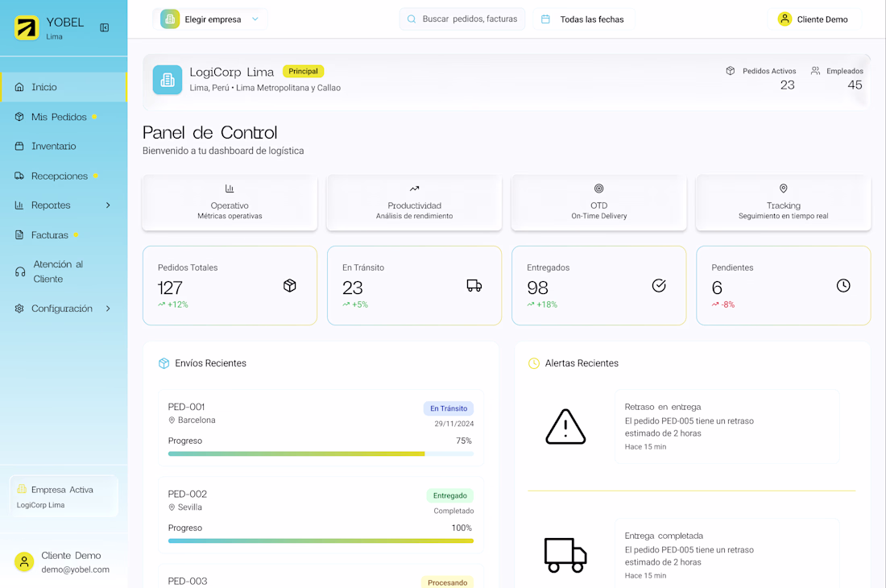Click the YOBEL logo icon
The height and width of the screenshot is (588, 886).
click(x=27, y=27)
